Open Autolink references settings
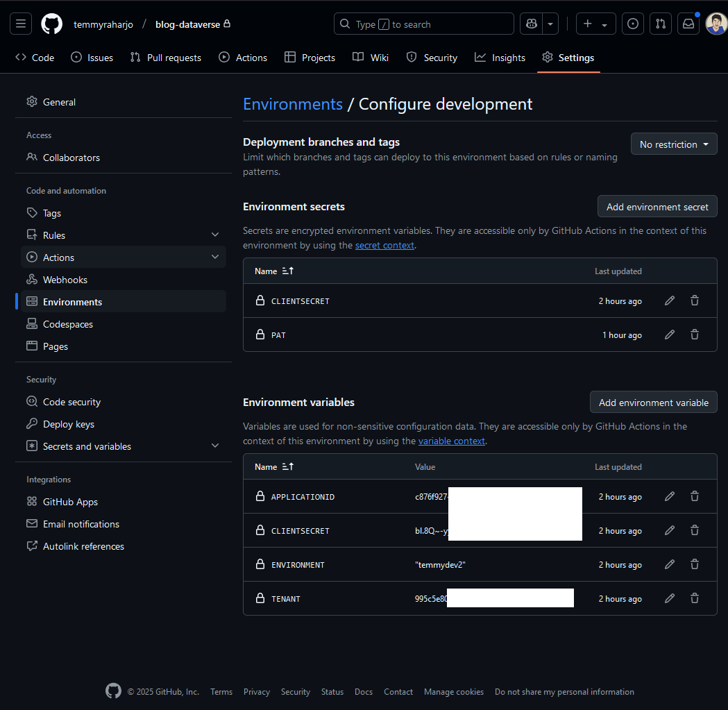 (124, 546)
